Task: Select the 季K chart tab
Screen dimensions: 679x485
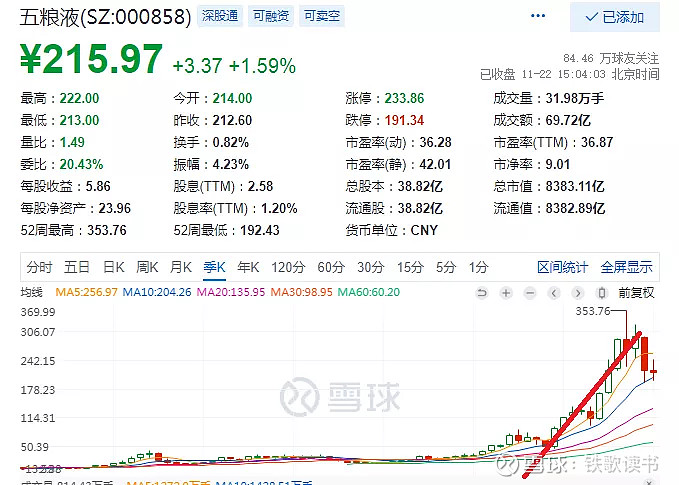Action: point(214,267)
